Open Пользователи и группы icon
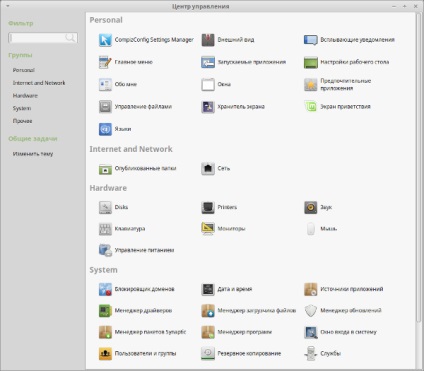Image resolution: width=424 pixels, height=371 pixels. click(x=105, y=354)
